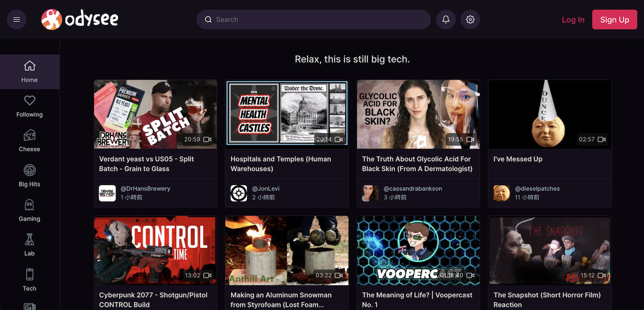Open the Cheese category
The width and height of the screenshot is (644, 310).
tap(30, 141)
